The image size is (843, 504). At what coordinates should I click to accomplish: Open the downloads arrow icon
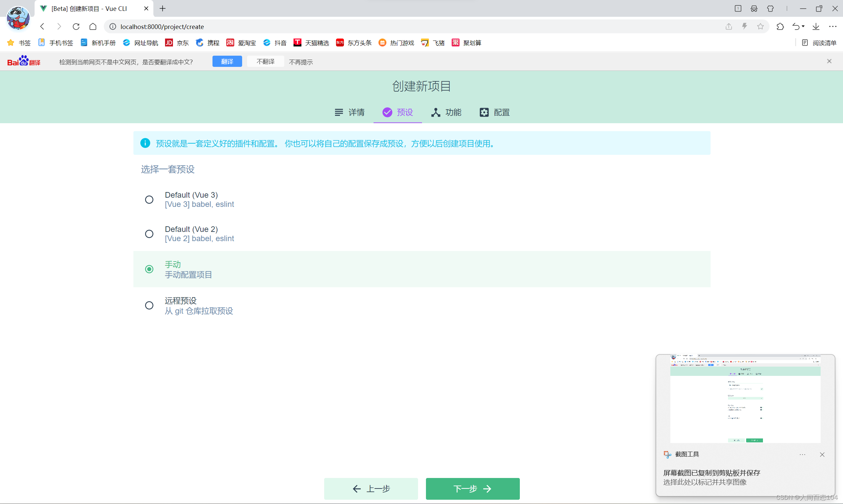[816, 26]
